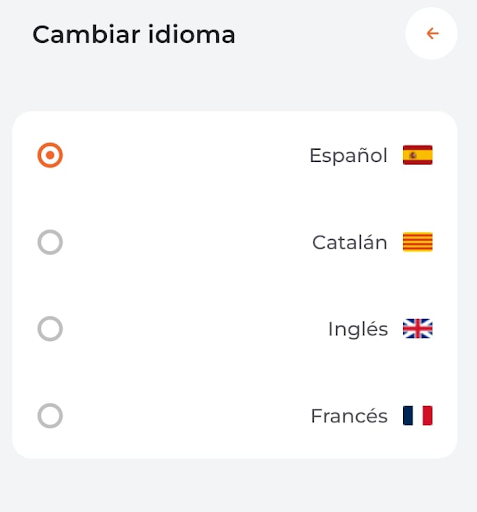Click the Catalán language label
The height and width of the screenshot is (512, 477).
click(x=350, y=242)
